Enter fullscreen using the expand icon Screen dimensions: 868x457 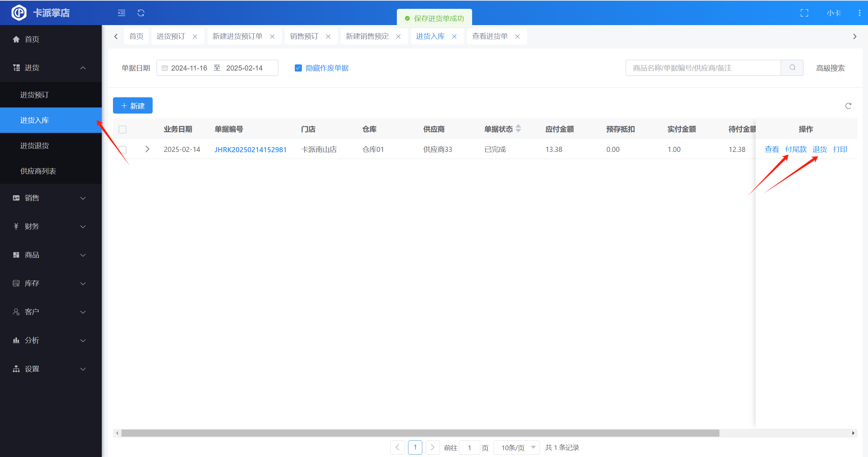pos(804,13)
